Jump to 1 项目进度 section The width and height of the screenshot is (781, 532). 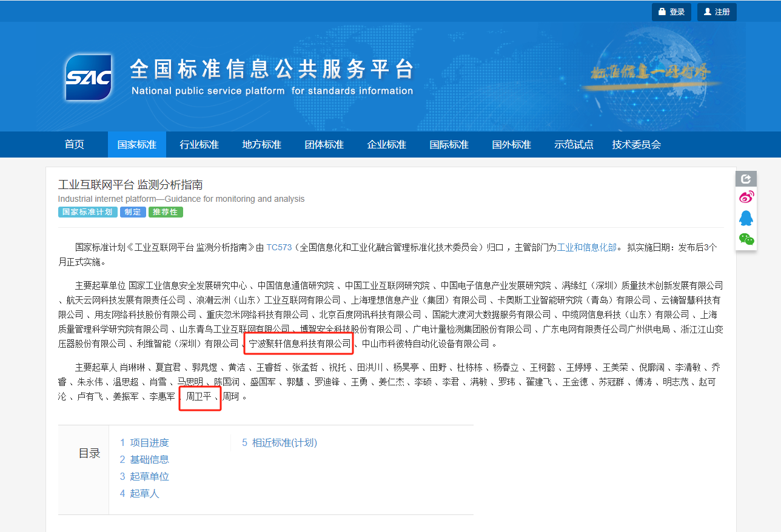pyautogui.click(x=144, y=443)
